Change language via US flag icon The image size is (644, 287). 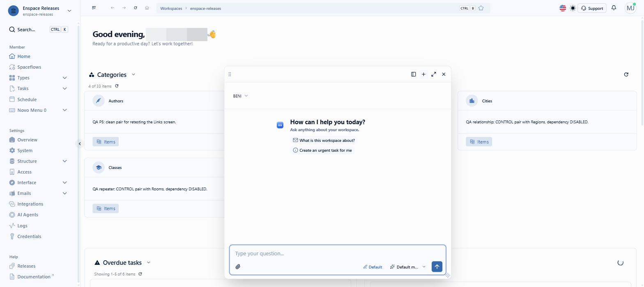coord(563,8)
